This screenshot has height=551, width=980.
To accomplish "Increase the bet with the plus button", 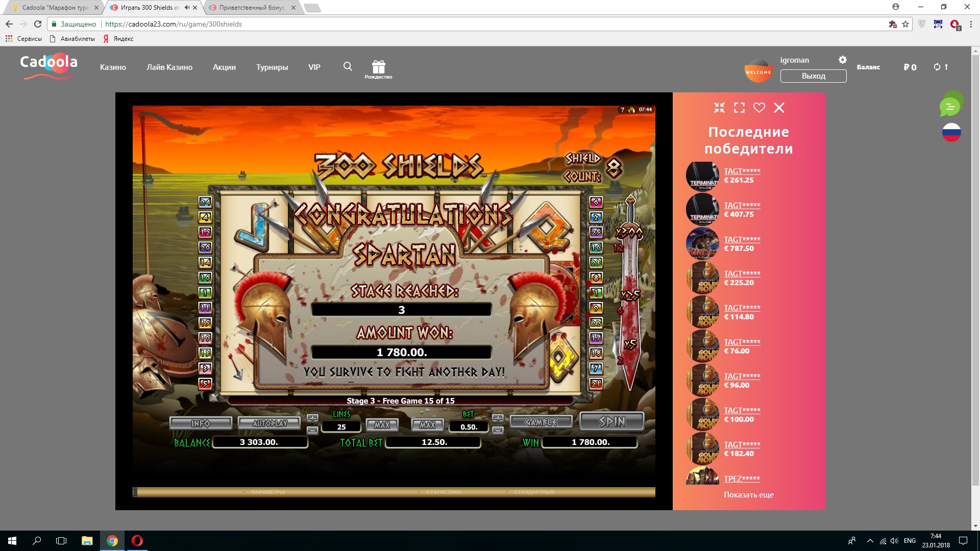I will pyautogui.click(x=498, y=418).
